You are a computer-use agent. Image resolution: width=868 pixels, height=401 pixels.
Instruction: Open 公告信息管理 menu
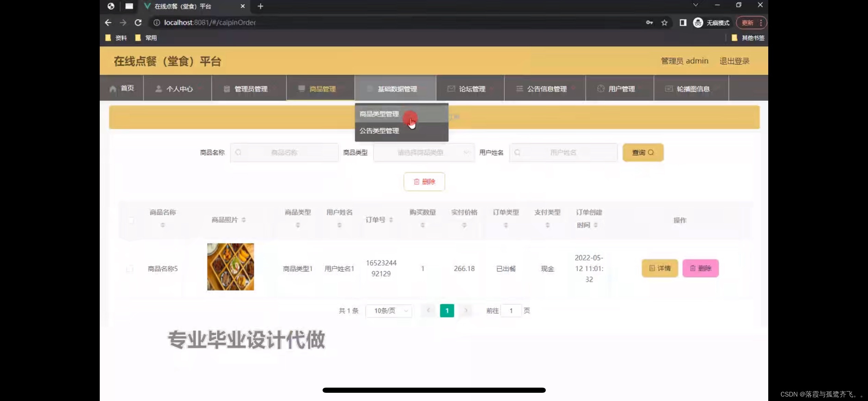(545, 88)
